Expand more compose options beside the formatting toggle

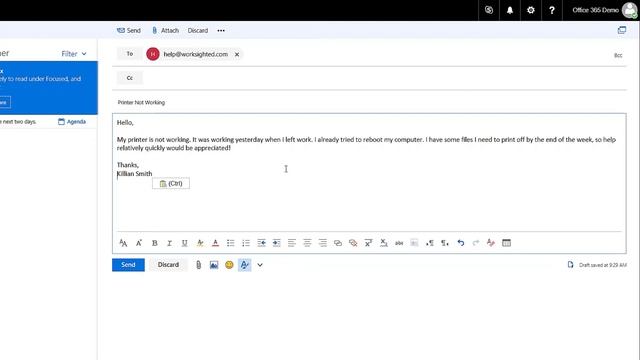tap(260, 265)
